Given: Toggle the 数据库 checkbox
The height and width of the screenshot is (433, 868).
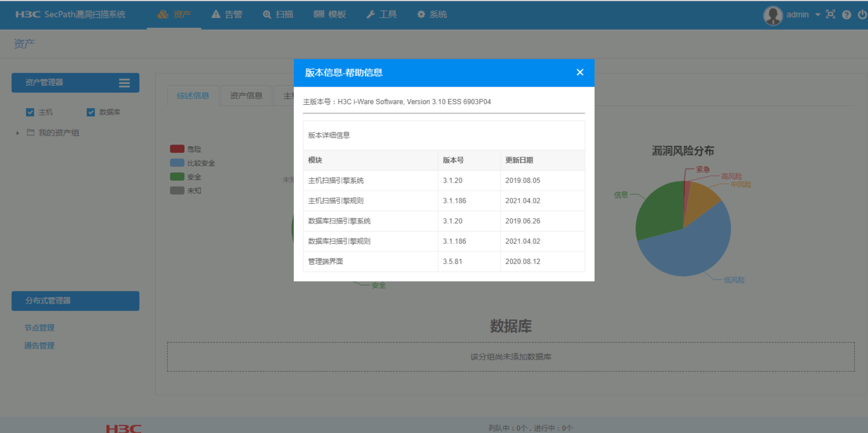Looking at the screenshot, I should click(91, 112).
